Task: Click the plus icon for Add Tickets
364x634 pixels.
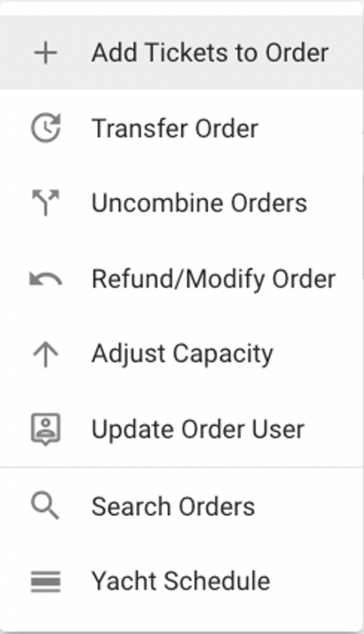Action: click(x=44, y=53)
